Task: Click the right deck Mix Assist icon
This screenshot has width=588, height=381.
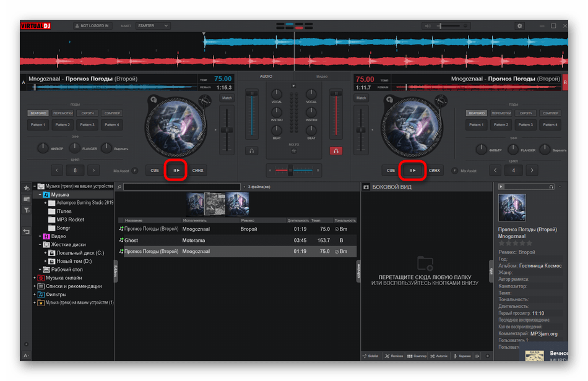Action: [x=454, y=171]
